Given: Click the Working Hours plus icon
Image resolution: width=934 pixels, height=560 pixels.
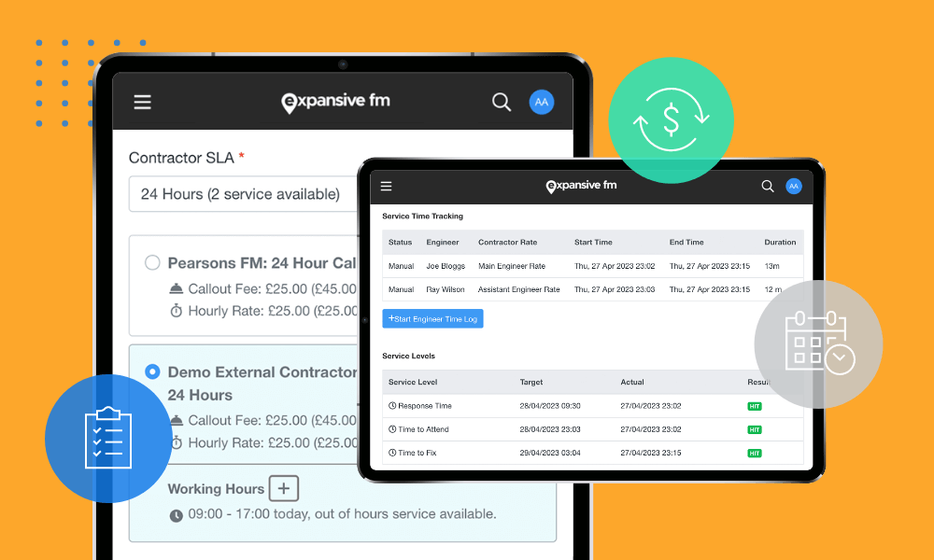Looking at the screenshot, I should coord(284,488).
